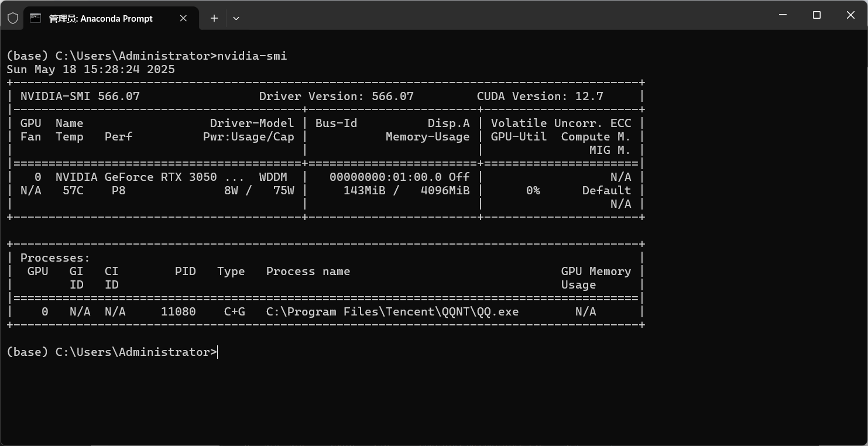The width and height of the screenshot is (868, 446).
Task: Click the NVIDIA GeForce RTX 3050 name
Action: point(136,177)
